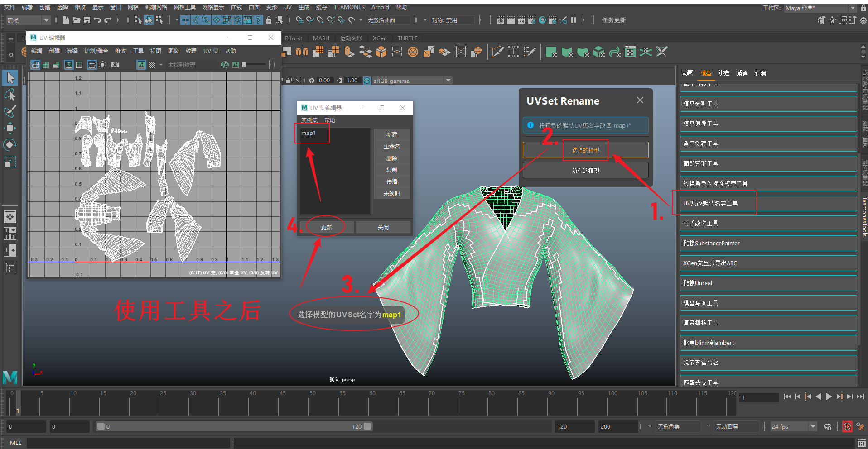Image resolution: width=868 pixels, height=449 pixels.
Task: Select the Paint selection brush tool
Action: coord(10,111)
